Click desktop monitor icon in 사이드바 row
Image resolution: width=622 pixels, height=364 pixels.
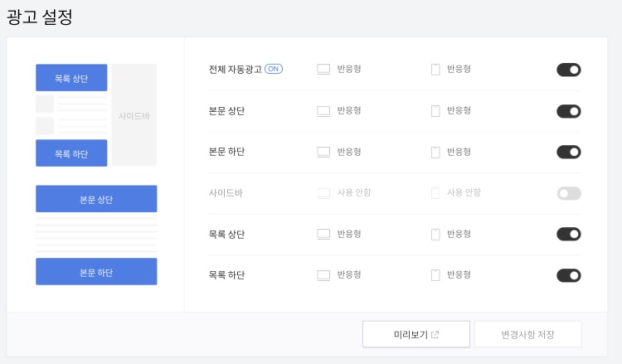pos(323,193)
